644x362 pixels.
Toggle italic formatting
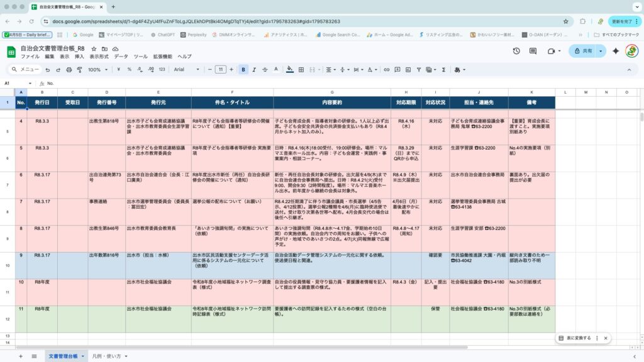(x=255, y=70)
